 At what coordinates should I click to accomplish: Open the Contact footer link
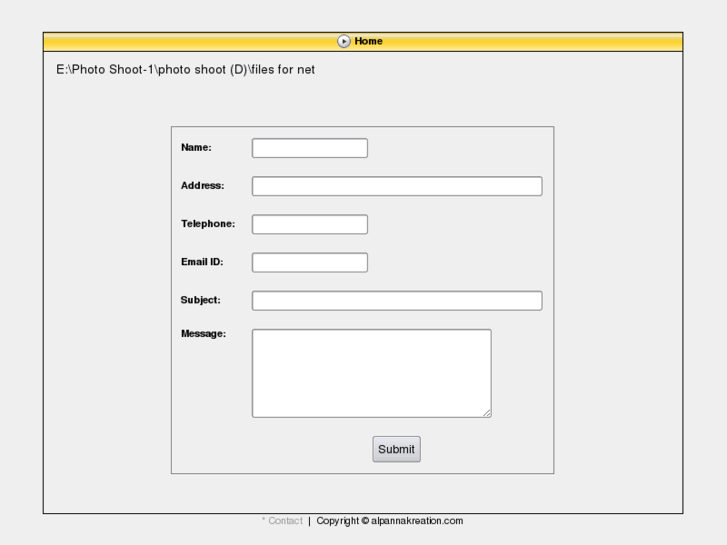[x=285, y=521]
